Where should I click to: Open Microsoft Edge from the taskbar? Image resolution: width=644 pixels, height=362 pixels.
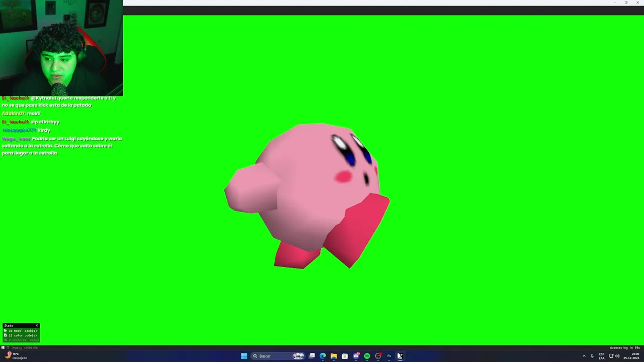(323, 356)
